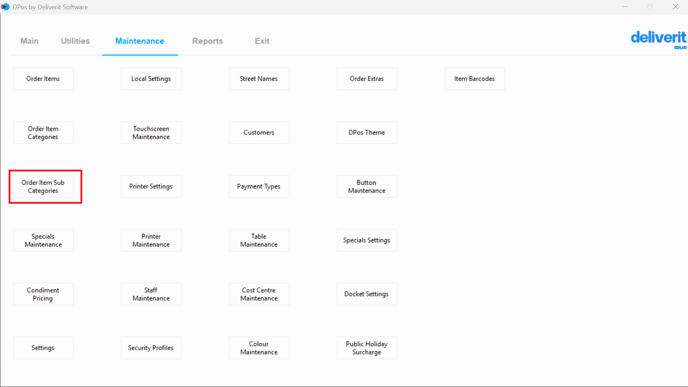688x387 pixels.
Task: Click the Exit tab
Action: tap(262, 41)
